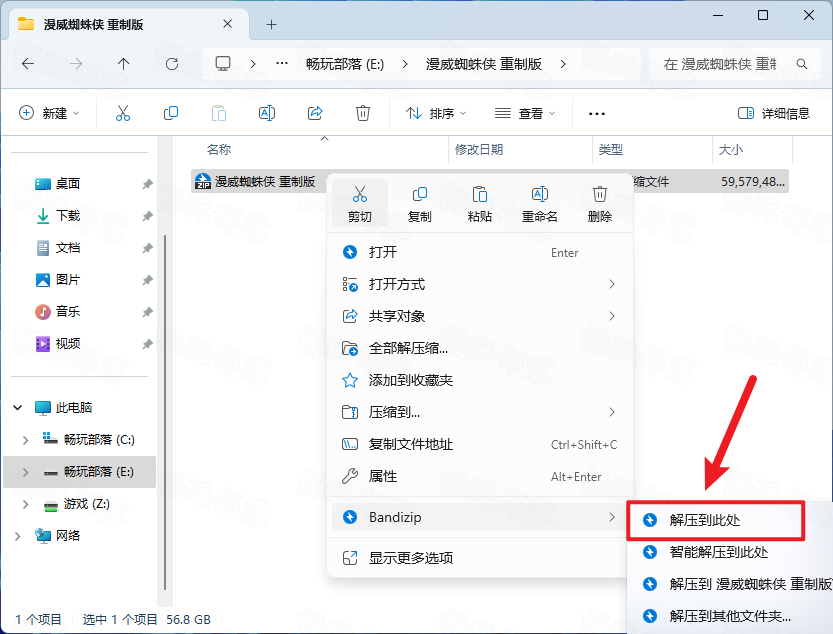
Task: Expand the 畅玩部落 (C:) drive
Action: 26,440
